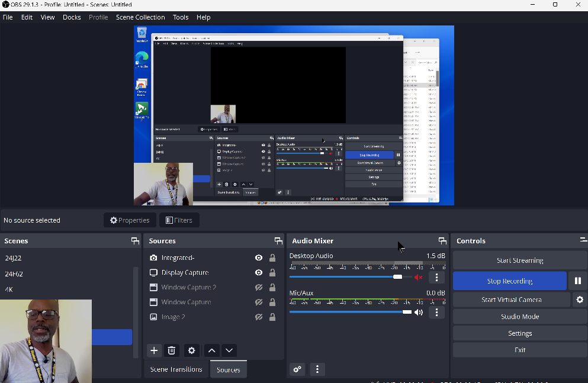Move source up with arrow

click(x=212, y=350)
